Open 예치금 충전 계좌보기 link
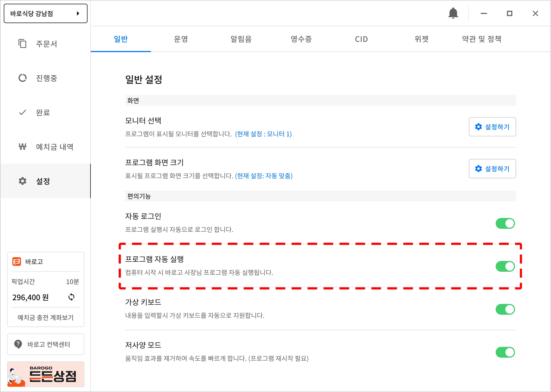 click(46, 317)
